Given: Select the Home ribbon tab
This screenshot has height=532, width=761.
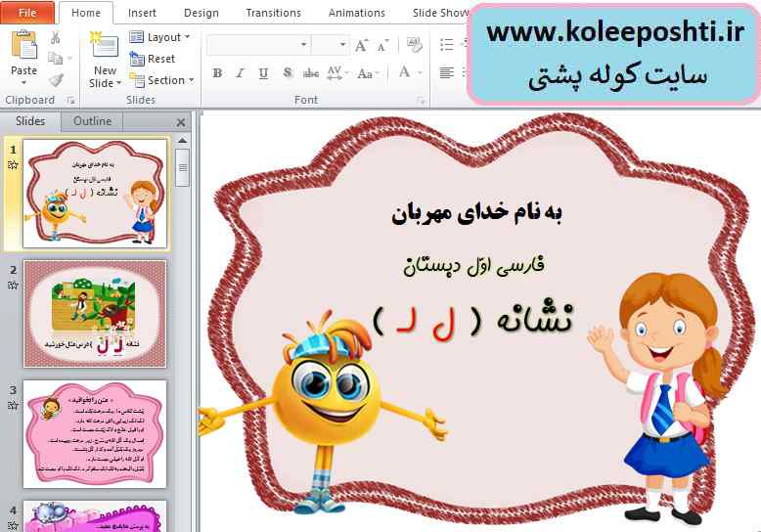Looking at the screenshot, I should pyautogui.click(x=86, y=13).
